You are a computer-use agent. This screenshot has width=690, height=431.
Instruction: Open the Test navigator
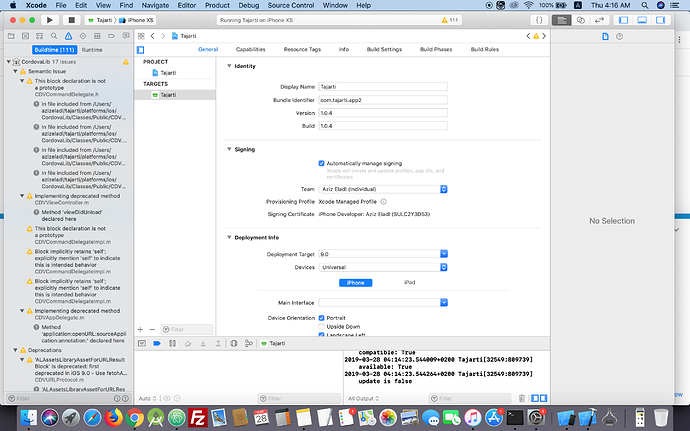pos(83,36)
